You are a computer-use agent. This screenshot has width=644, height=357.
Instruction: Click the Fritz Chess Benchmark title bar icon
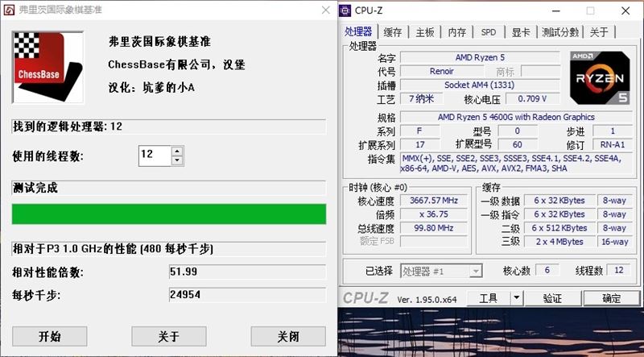[9, 10]
